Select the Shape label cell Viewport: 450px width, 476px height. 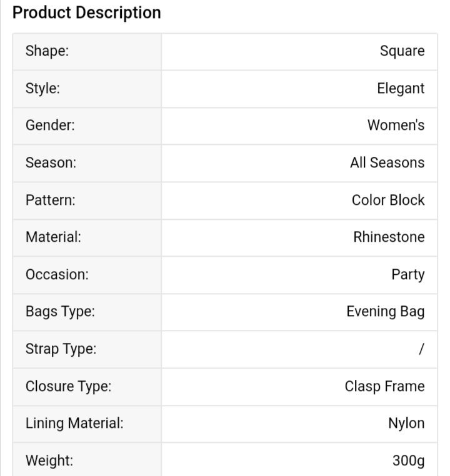click(x=87, y=52)
